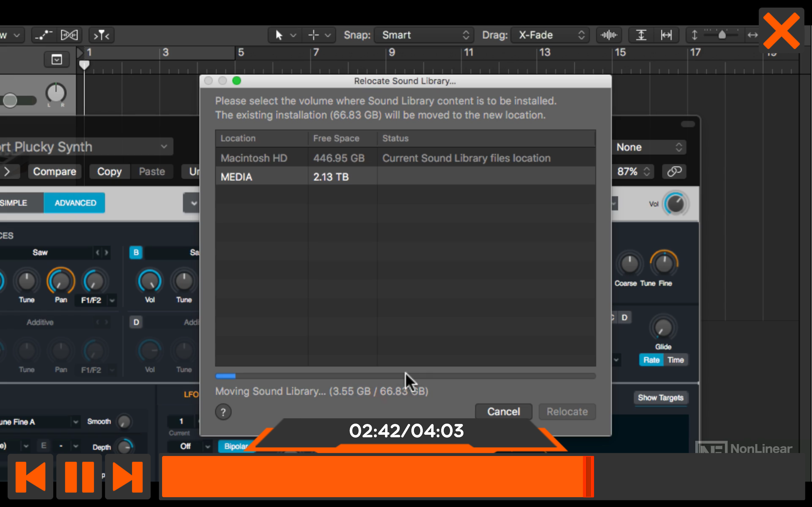Select the ADVANCED tab
The height and width of the screenshot is (507, 812).
[x=74, y=202]
